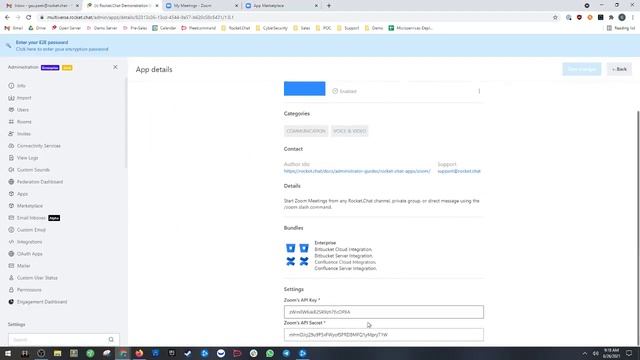Select the VOICE & VIDEO category tag
Screen dimensions: 640x360
[349, 131]
